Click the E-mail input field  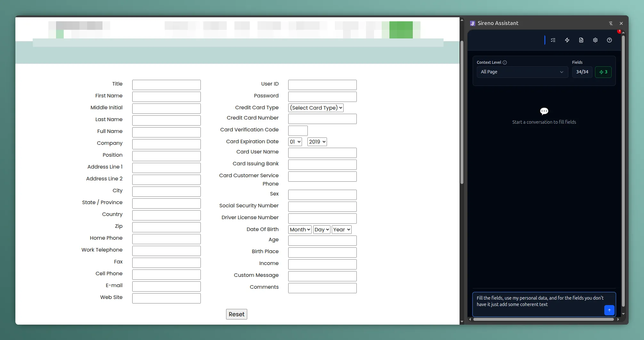coord(166,286)
